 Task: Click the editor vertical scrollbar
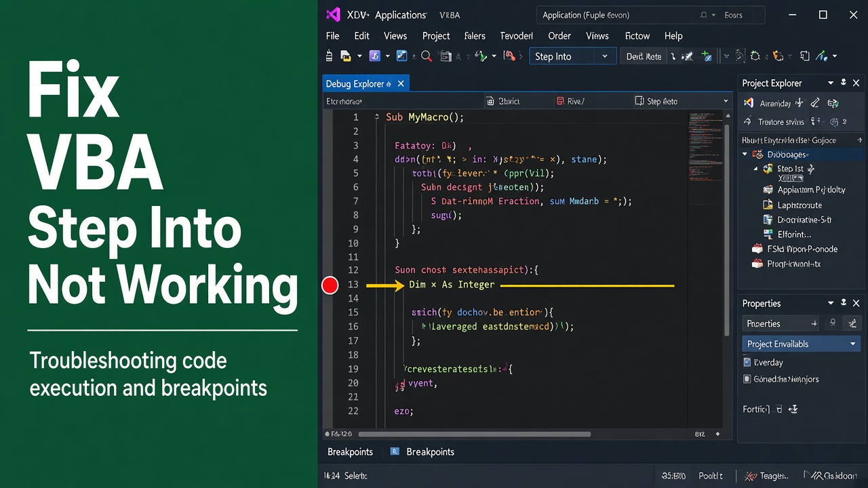coord(728,229)
